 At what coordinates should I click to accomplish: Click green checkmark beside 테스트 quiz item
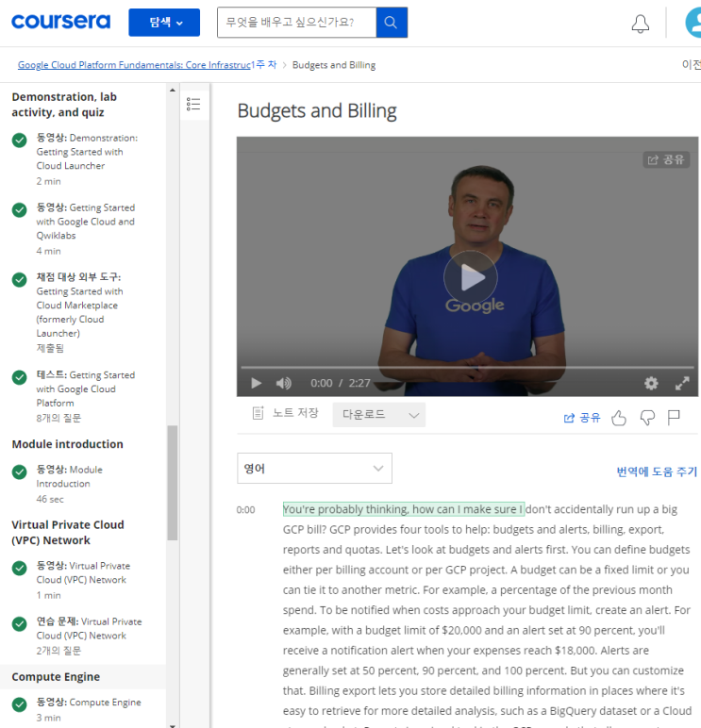click(x=20, y=377)
